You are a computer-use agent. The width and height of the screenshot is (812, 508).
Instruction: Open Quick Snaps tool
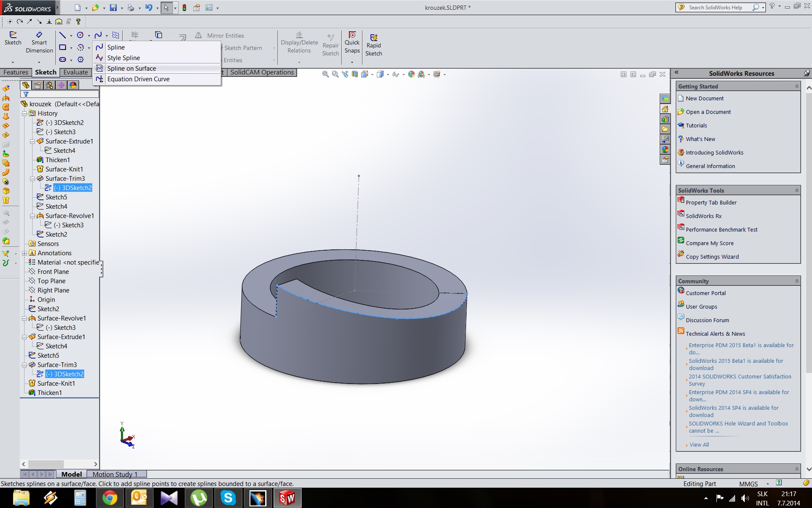[x=352, y=42]
